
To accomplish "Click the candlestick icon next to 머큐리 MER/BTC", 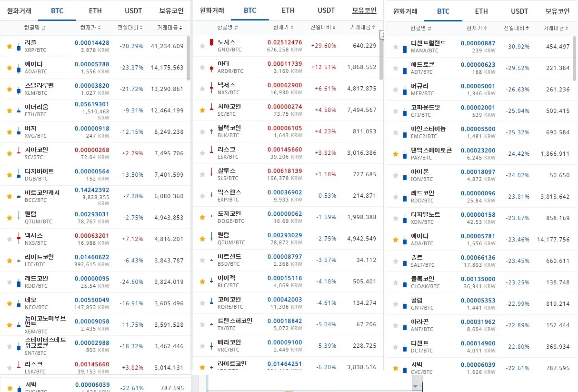I will pos(405,90).
